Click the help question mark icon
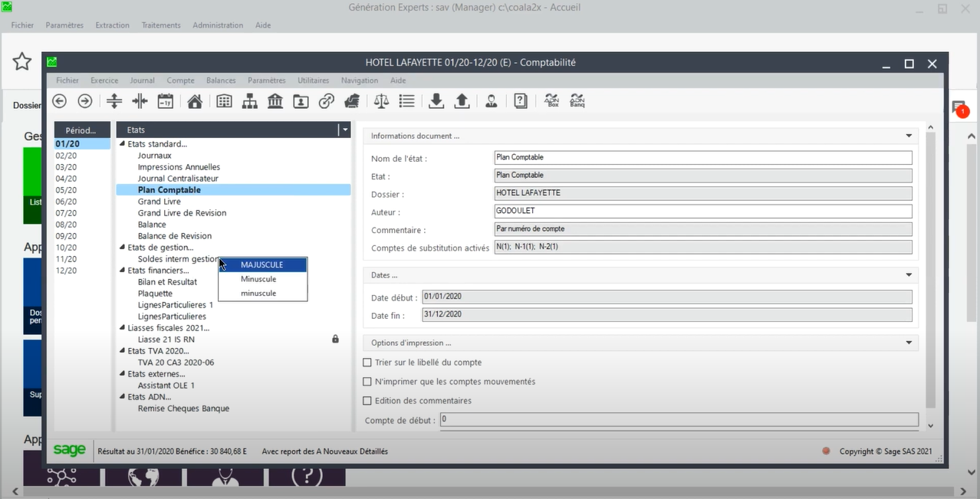The image size is (980, 499). click(521, 100)
